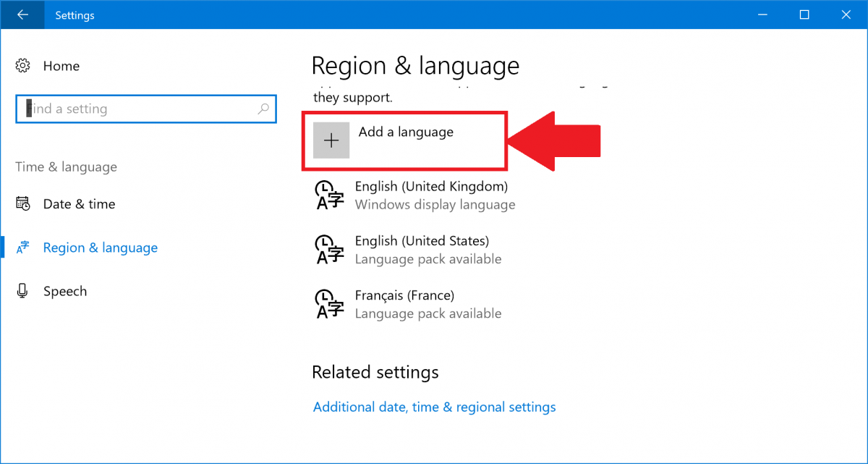This screenshot has width=868, height=464.
Task: Open Additional date, time & regional settings
Action: coord(434,407)
